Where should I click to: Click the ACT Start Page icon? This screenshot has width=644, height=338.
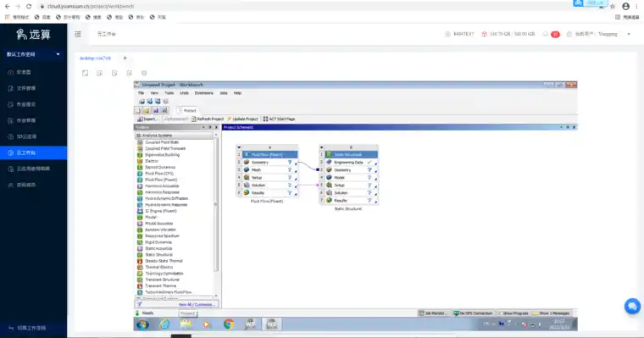pyautogui.click(x=266, y=119)
